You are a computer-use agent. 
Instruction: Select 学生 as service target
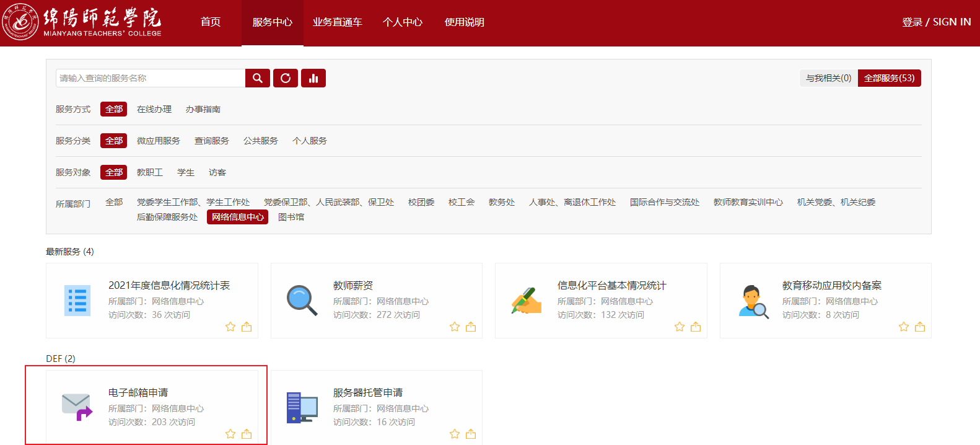point(186,172)
